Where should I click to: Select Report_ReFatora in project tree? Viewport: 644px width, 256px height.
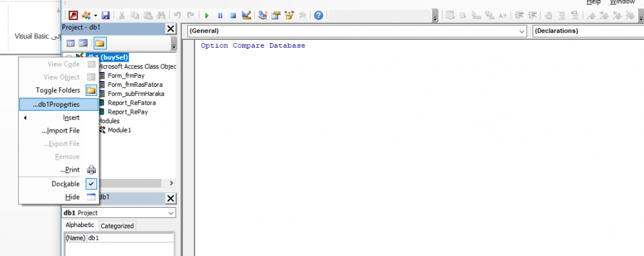pos(131,102)
